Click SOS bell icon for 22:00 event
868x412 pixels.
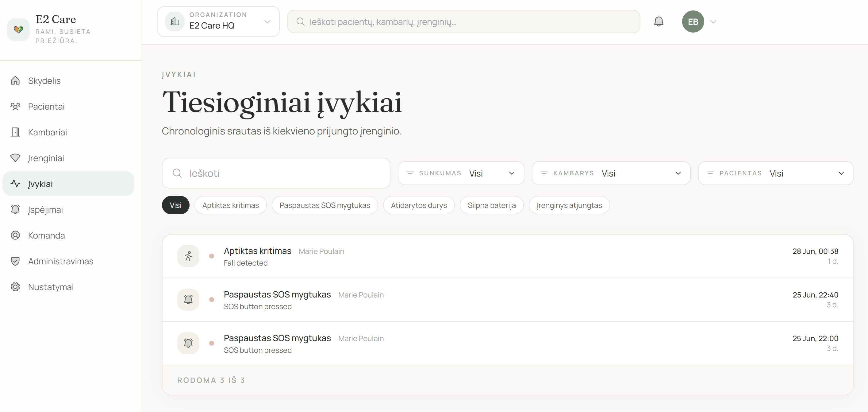(188, 343)
